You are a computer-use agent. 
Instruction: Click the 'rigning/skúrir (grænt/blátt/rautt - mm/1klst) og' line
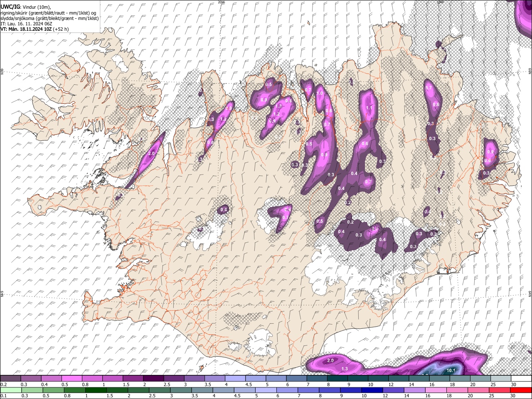click(x=48, y=13)
